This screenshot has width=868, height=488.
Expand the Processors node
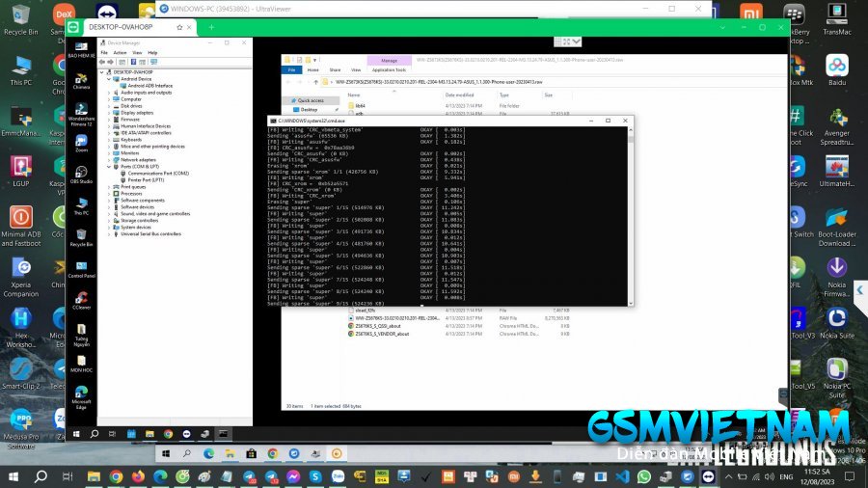[109, 194]
